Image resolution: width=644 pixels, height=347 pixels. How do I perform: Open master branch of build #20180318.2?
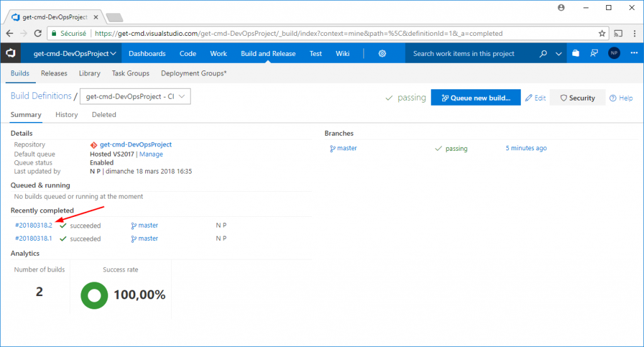pos(145,226)
